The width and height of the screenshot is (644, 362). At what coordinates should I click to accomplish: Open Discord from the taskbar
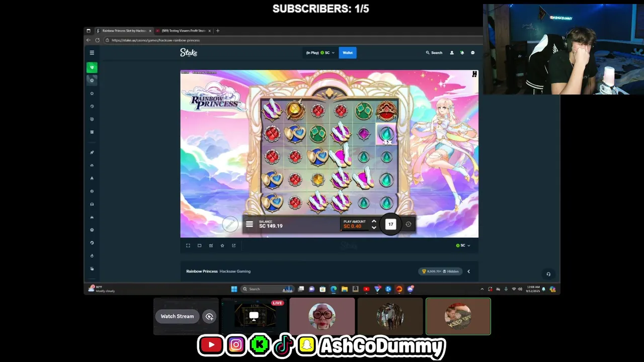tap(410, 289)
